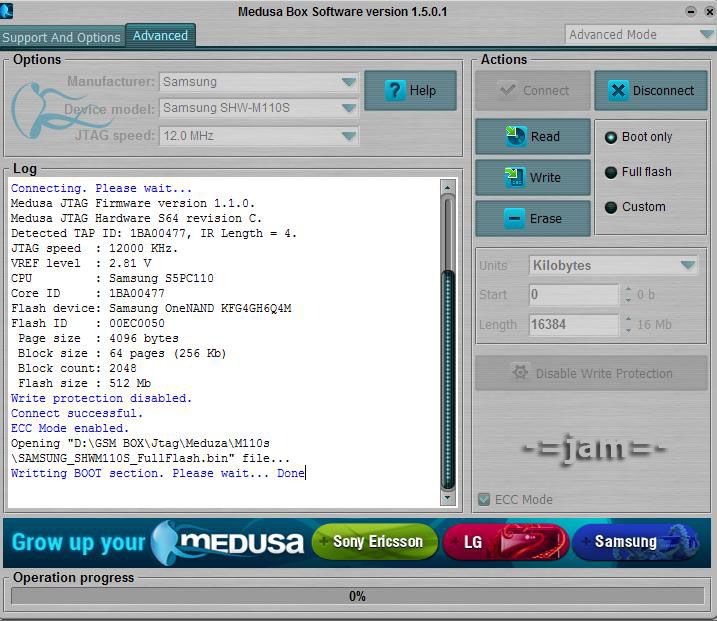Click the Disconnect button
Screen dimensions: 717x621
tap(651, 91)
